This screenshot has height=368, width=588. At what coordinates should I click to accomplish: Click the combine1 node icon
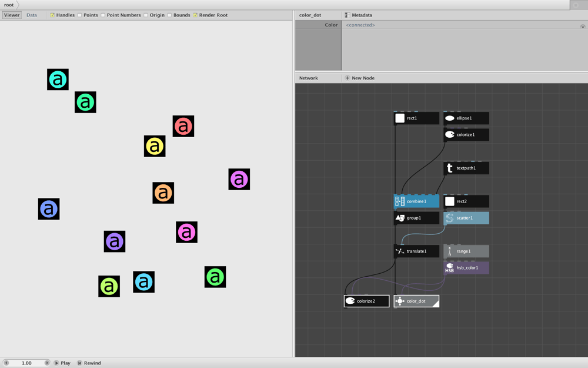coord(400,201)
